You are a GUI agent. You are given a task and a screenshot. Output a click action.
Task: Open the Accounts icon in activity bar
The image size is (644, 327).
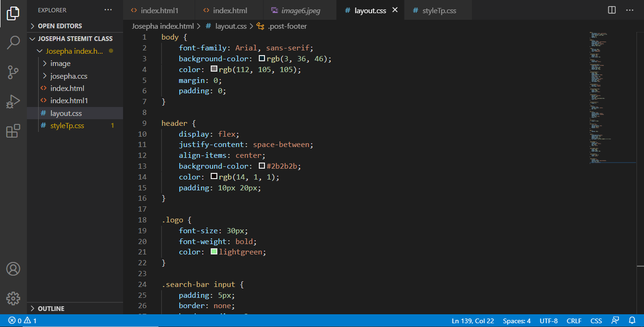13,269
